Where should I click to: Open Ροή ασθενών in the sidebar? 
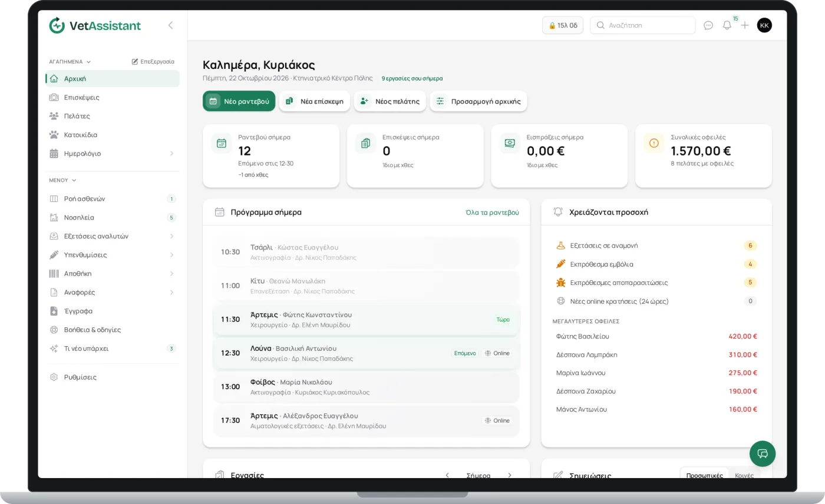tap(113, 199)
